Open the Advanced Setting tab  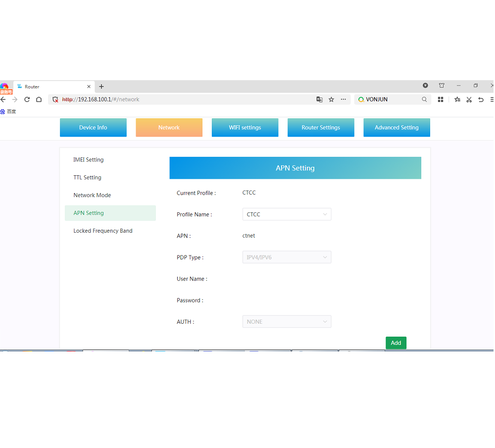point(396,128)
